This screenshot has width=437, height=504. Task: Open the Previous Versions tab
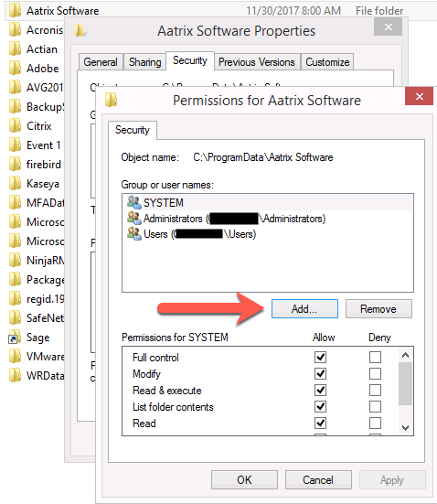pyautogui.click(x=256, y=61)
